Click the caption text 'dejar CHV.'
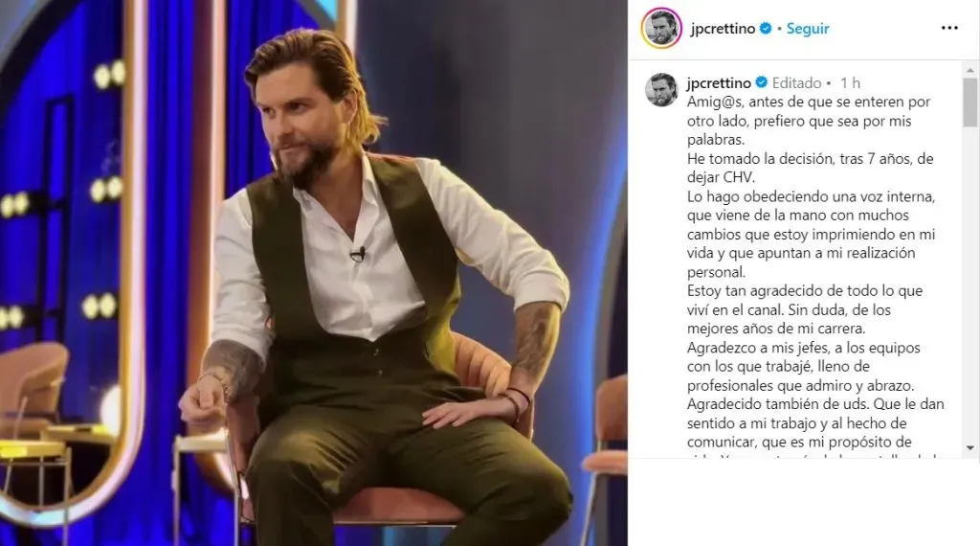Image resolution: width=980 pixels, height=546 pixels. pos(721,177)
